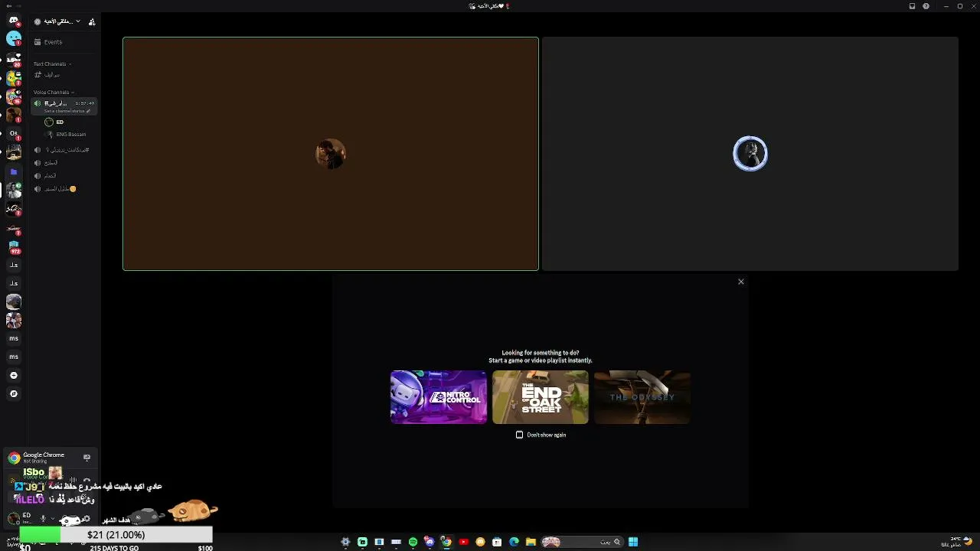This screenshot has width=980, height=551.
Task: Click the invite members icon beside the server name
Action: [92, 21]
